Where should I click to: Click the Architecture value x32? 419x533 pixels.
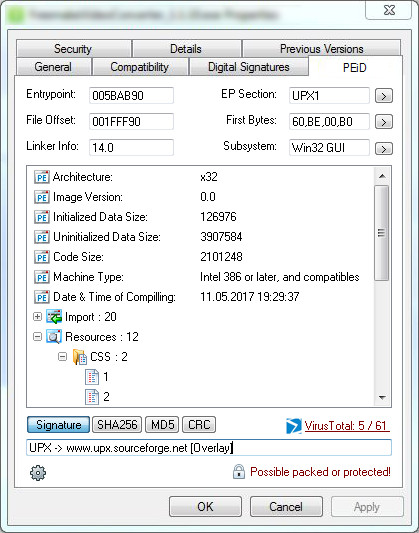[209, 177]
